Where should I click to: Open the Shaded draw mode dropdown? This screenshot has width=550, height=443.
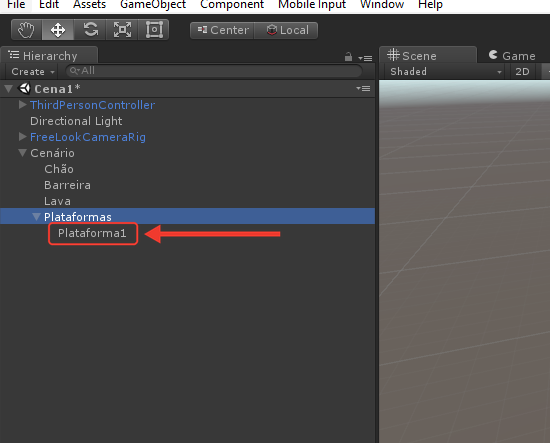(x=446, y=72)
